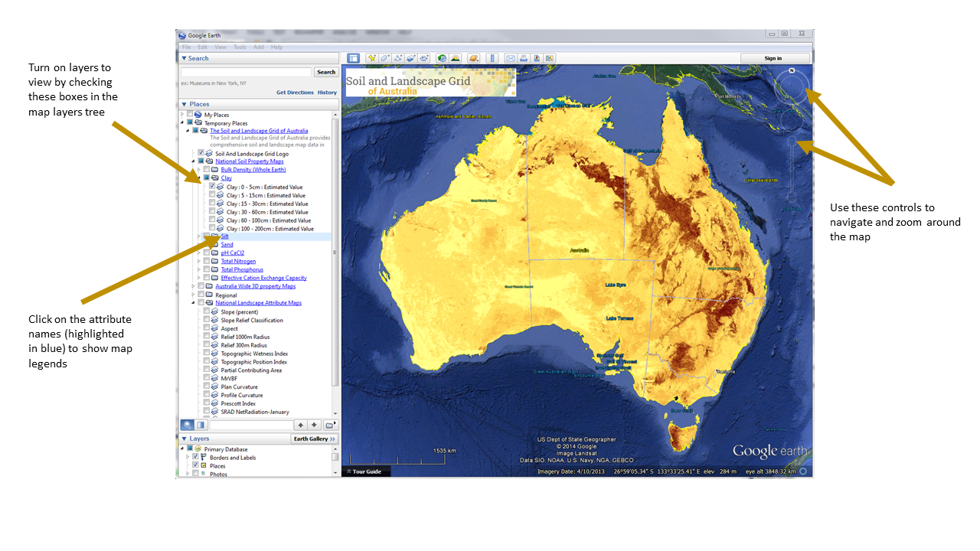Image resolution: width=980 pixels, height=551 pixels.
Task: Click the Look joystick ring on the map
Action: [x=792, y=89]
